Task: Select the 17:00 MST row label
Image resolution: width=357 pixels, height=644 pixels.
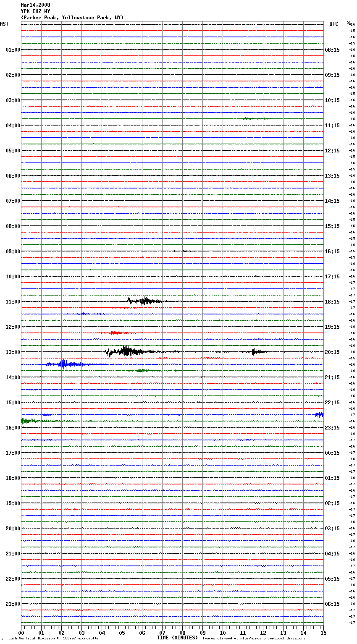Action: point(13,453)
